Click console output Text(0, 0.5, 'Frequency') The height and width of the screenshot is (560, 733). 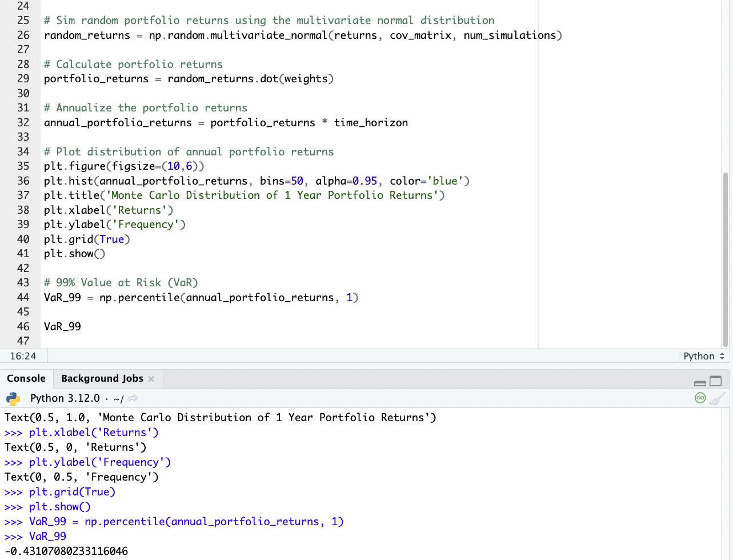click(x=82, y=477)
